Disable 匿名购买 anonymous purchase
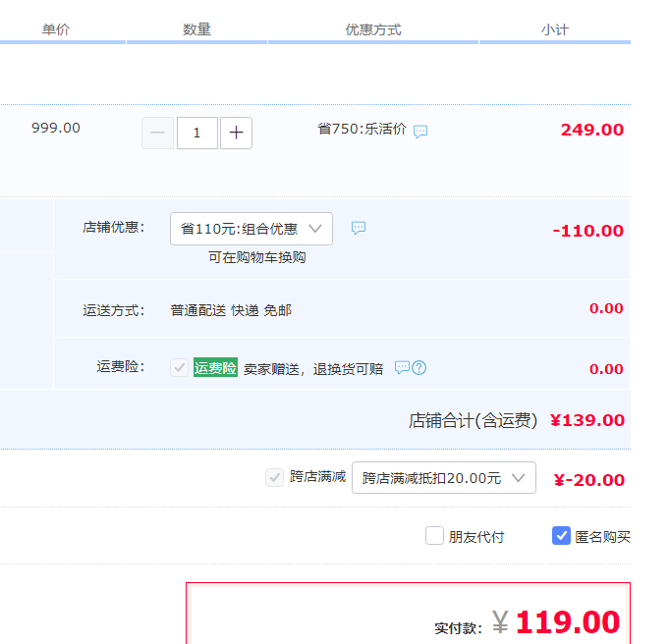The height and width of the screenshot is (644, 670). [x=561, y=536]
